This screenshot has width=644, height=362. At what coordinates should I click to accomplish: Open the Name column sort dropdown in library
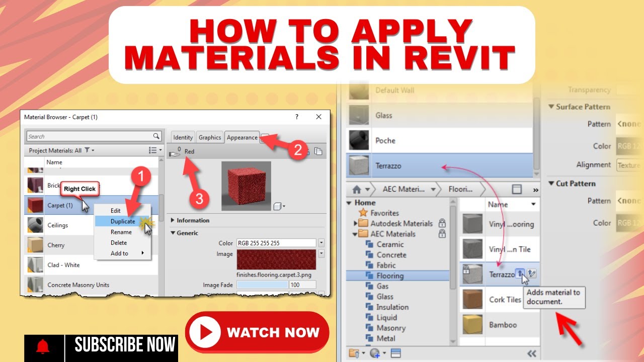(x=533, y=205)
